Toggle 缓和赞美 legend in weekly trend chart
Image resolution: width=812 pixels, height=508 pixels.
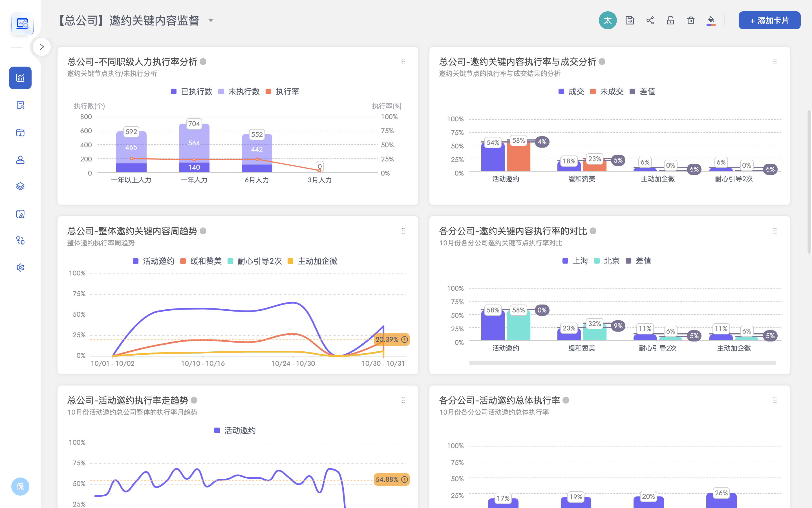pos(201,261)
